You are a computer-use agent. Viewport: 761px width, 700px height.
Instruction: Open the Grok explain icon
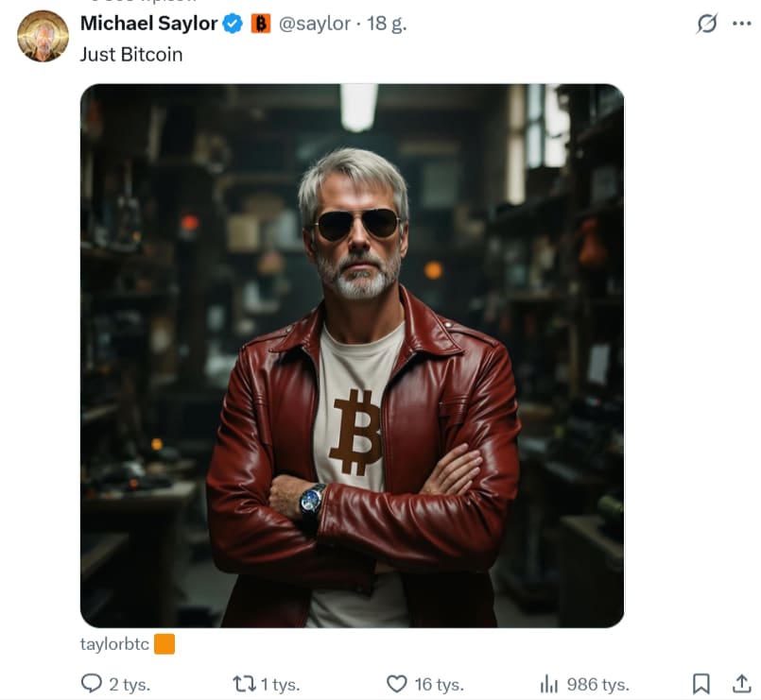[x=706, y=24]
